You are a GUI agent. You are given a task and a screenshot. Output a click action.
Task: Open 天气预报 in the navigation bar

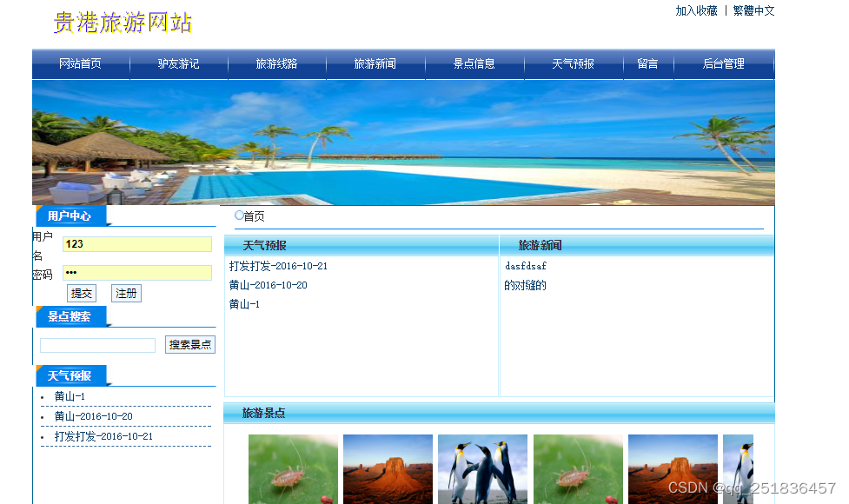574,64
